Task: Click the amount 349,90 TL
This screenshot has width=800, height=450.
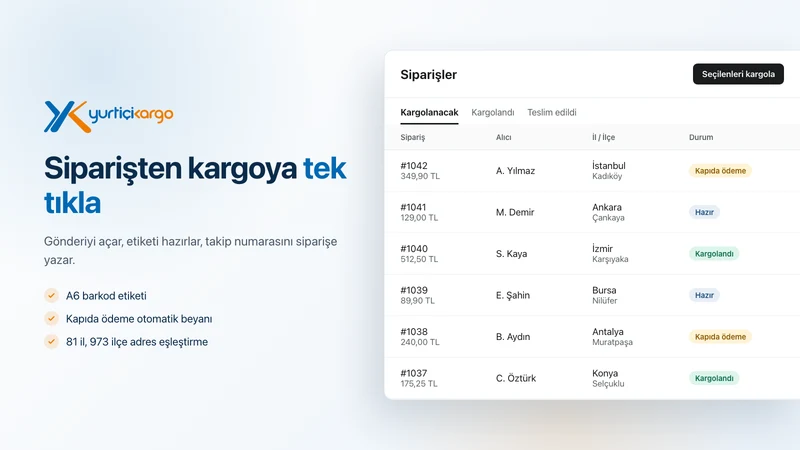Action: tap(420, 176)
